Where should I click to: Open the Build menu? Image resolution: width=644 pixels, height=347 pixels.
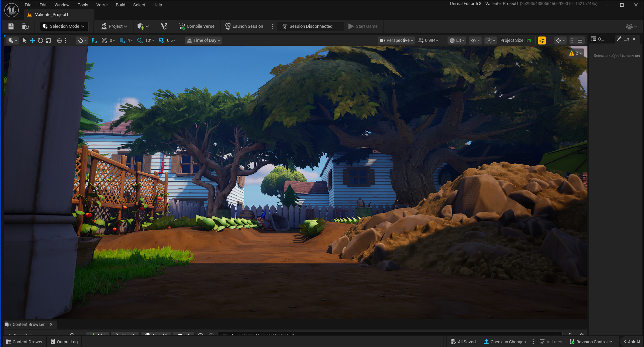(x=120, y=5)
